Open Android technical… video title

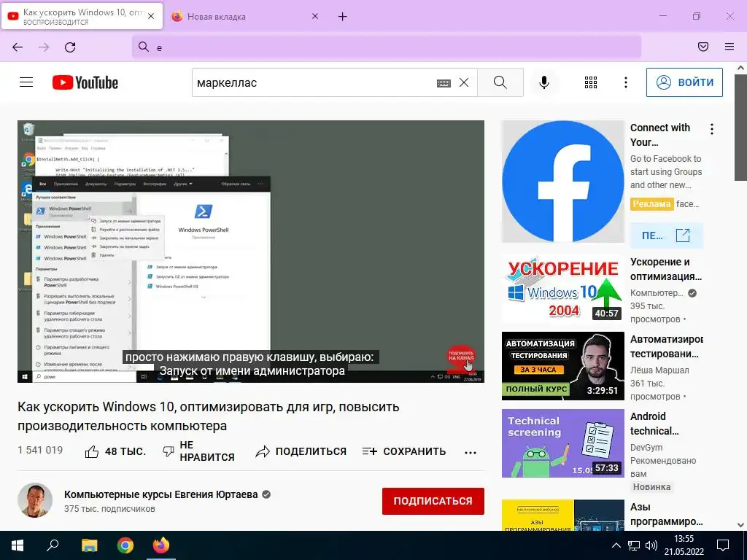tap(654, 424)
